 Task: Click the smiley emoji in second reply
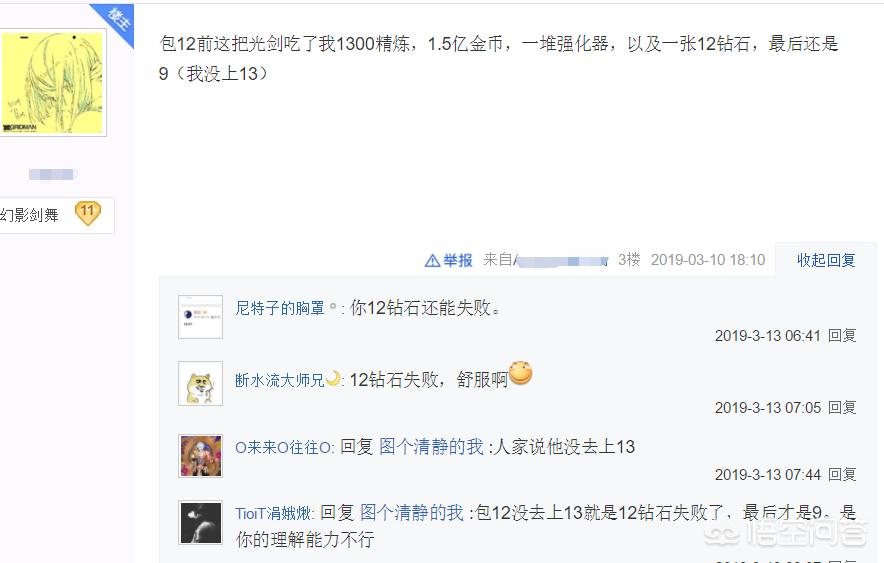(x=520, y=373)
